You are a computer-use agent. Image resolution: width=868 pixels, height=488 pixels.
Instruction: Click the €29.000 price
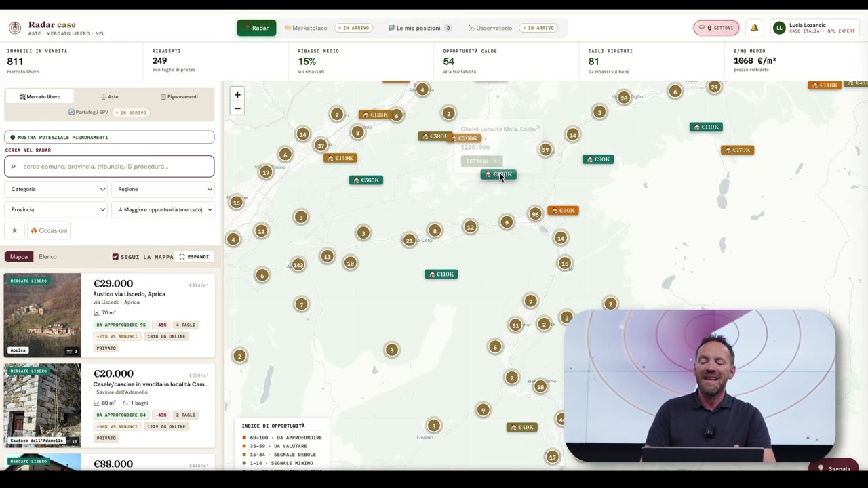[x=113, y=283]
